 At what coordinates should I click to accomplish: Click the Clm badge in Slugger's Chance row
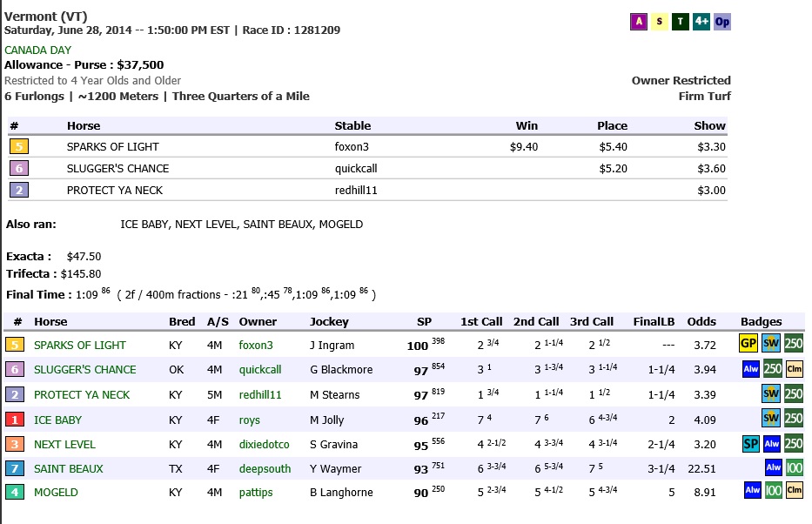coord(795,369)
